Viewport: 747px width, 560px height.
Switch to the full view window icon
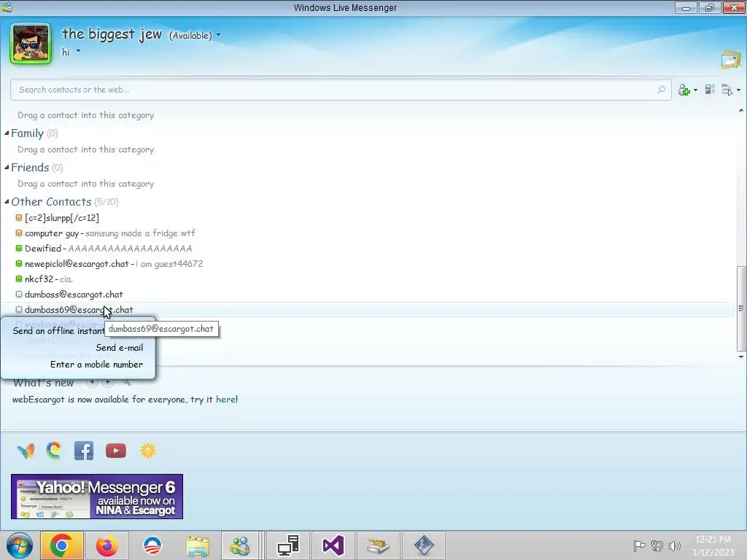(731, 60)
